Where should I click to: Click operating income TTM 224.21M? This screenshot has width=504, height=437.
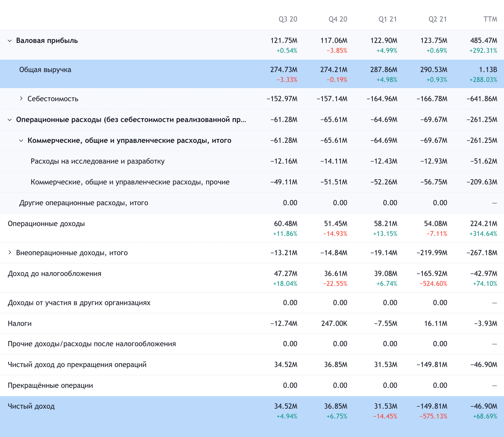pyautogui.click(x=484, y=224)
